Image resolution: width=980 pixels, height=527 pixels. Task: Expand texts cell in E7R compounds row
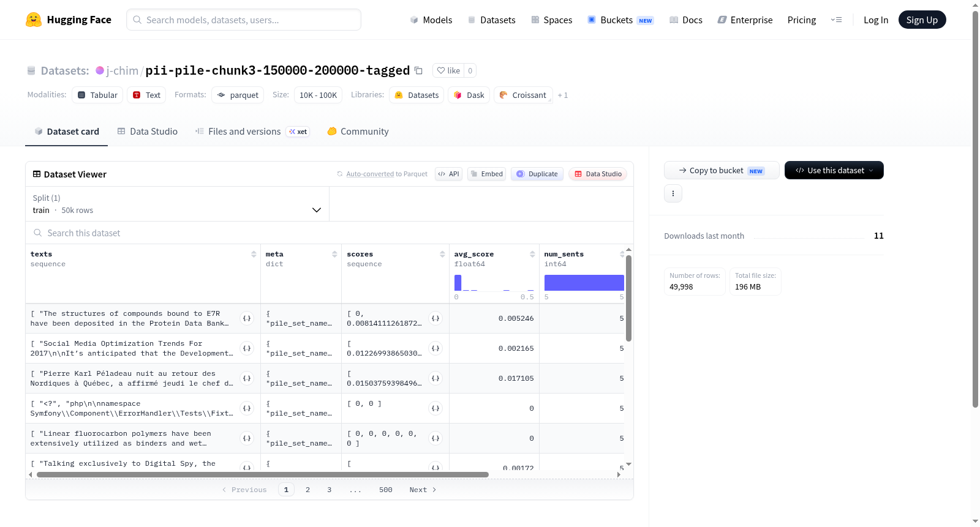[247, 318]
